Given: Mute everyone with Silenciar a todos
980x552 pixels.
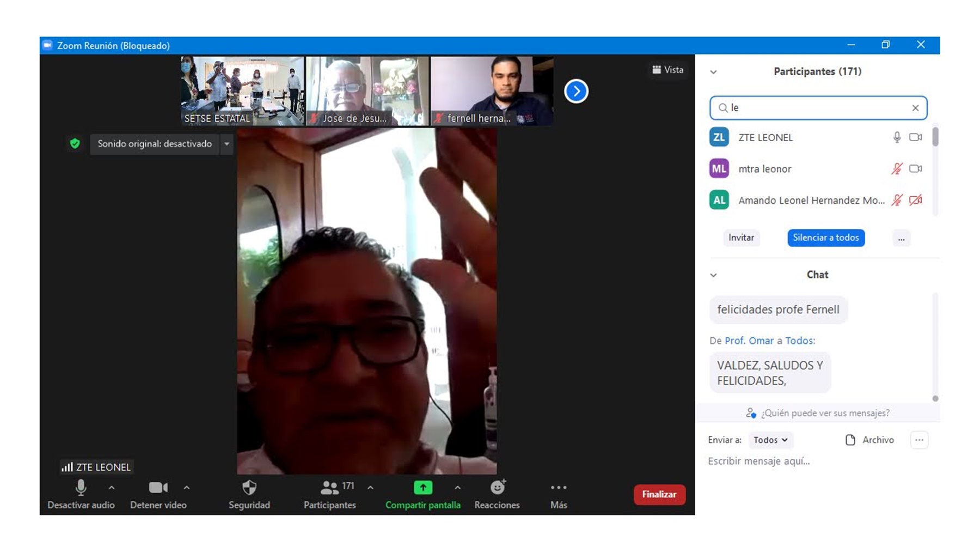Looking at the screenshot, I should coord(826,238).
